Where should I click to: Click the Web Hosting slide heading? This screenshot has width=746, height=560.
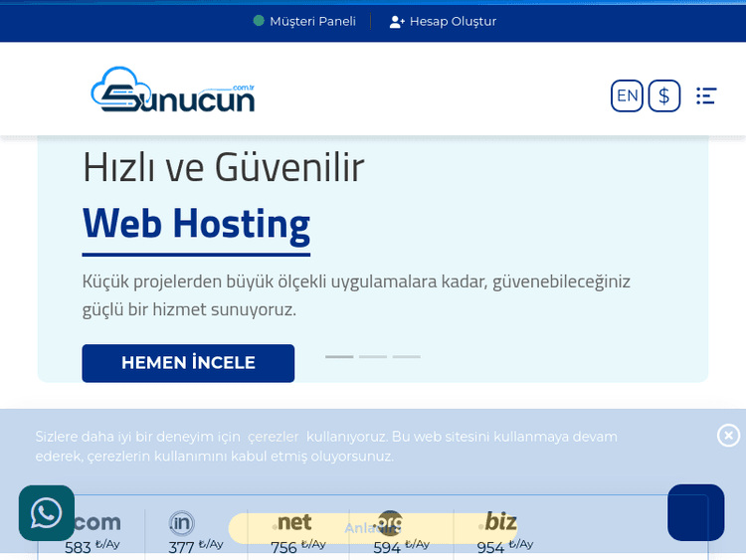click(x=196, y=223)
